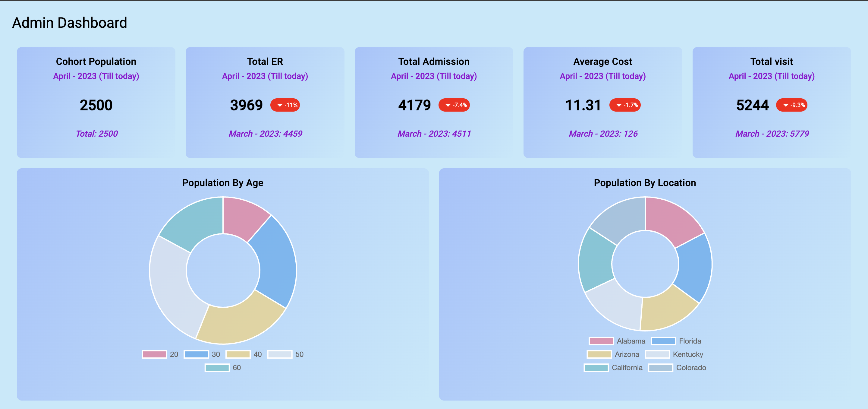Click the -1.7% Average Cost badge
The image size is (868, 409).
(x=625, y=105)
